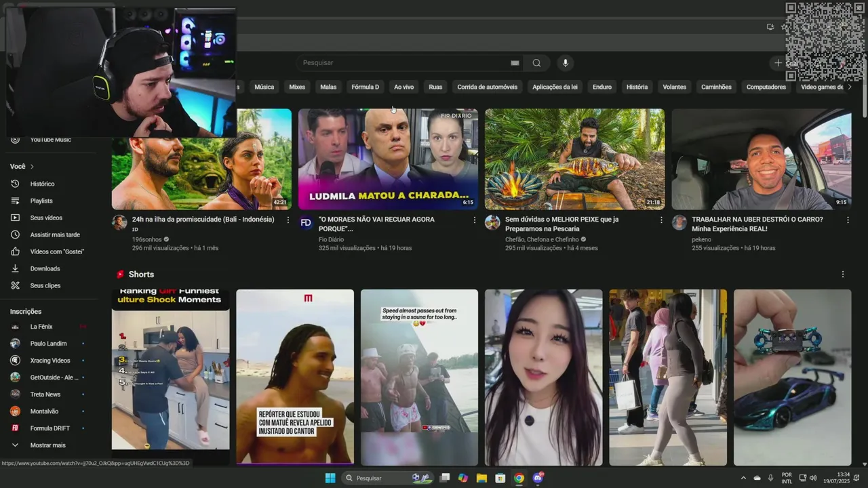Select the Enduro filter chip

[602, 87]
